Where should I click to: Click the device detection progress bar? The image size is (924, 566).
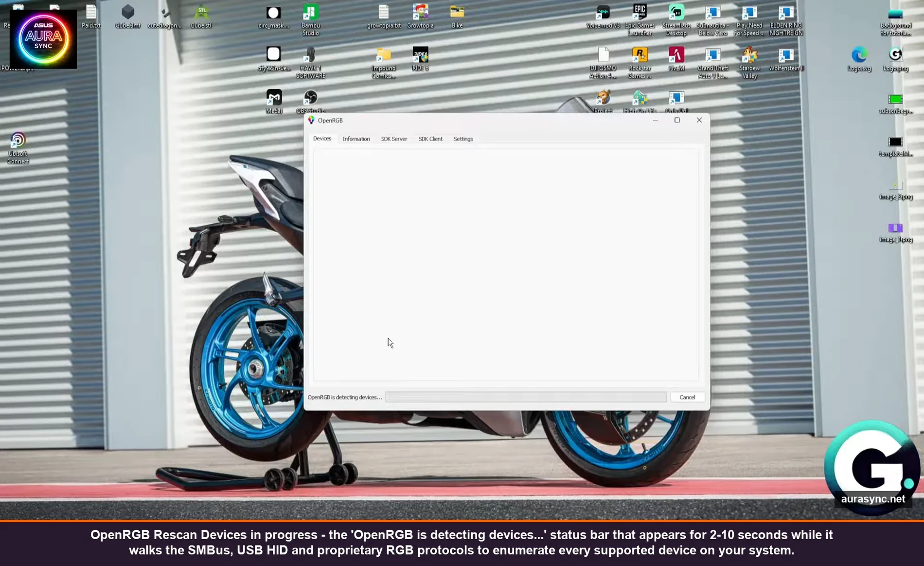pyautogui.click(x=526, y=397)
